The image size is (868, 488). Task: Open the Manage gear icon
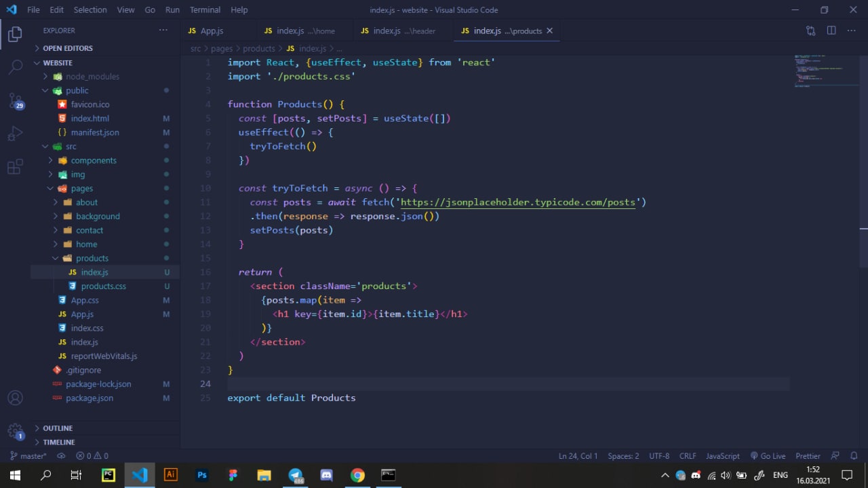pyautogui.click(x=15, y=431)
